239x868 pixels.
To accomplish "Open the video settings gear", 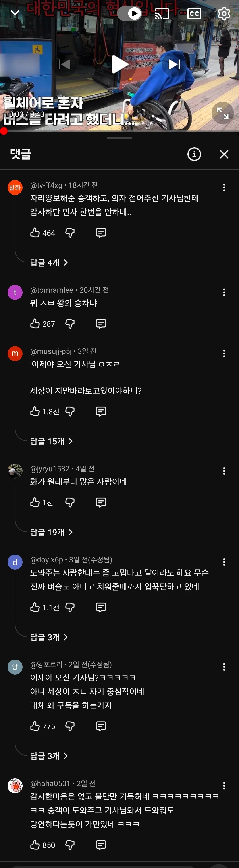I will point(224,14).
